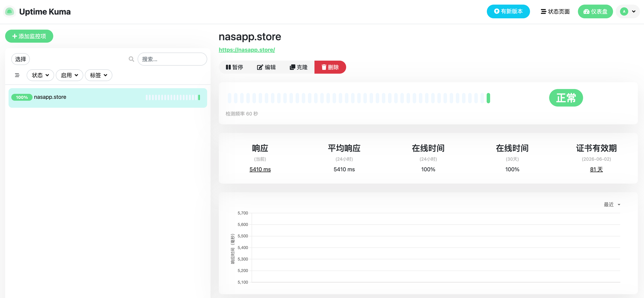644x298 pixels.
Task: Click the hamburger list icon beside 状态 filter
Action: 17,75
